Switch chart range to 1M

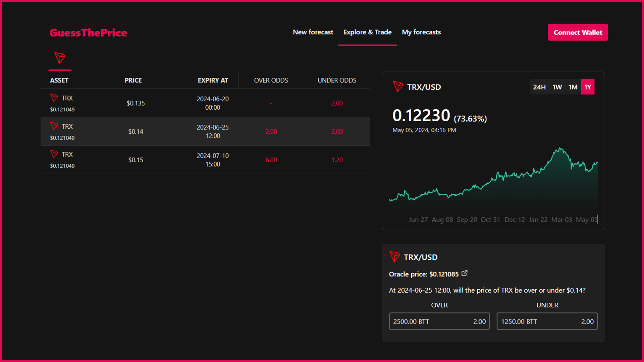click(573, 87)
